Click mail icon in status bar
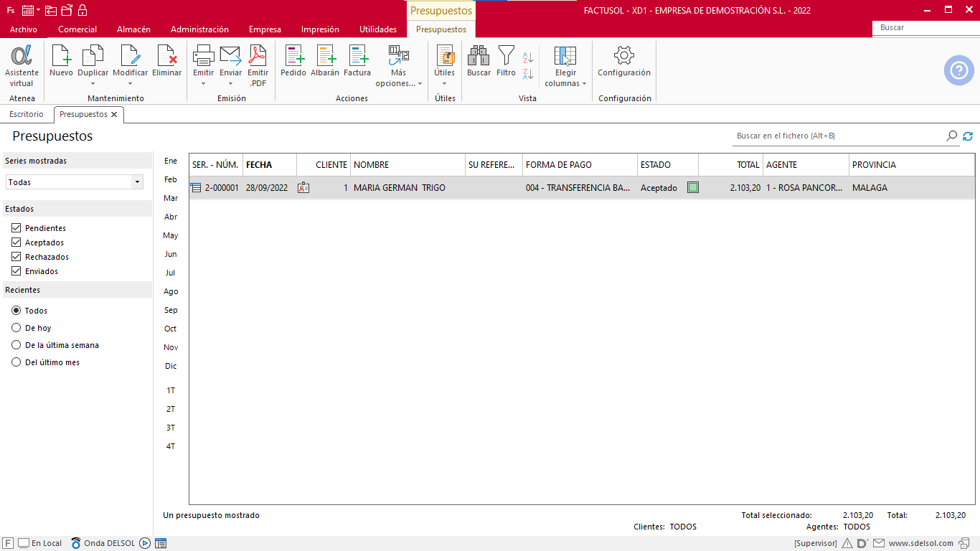Viewport: 980px width, 551px height. click(x=879, y=543)
